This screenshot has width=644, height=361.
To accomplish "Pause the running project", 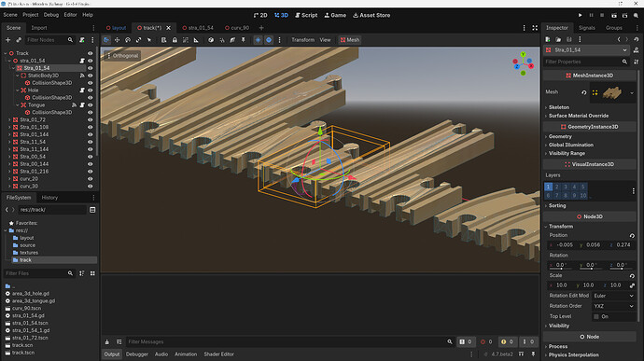I will [591, 15].
